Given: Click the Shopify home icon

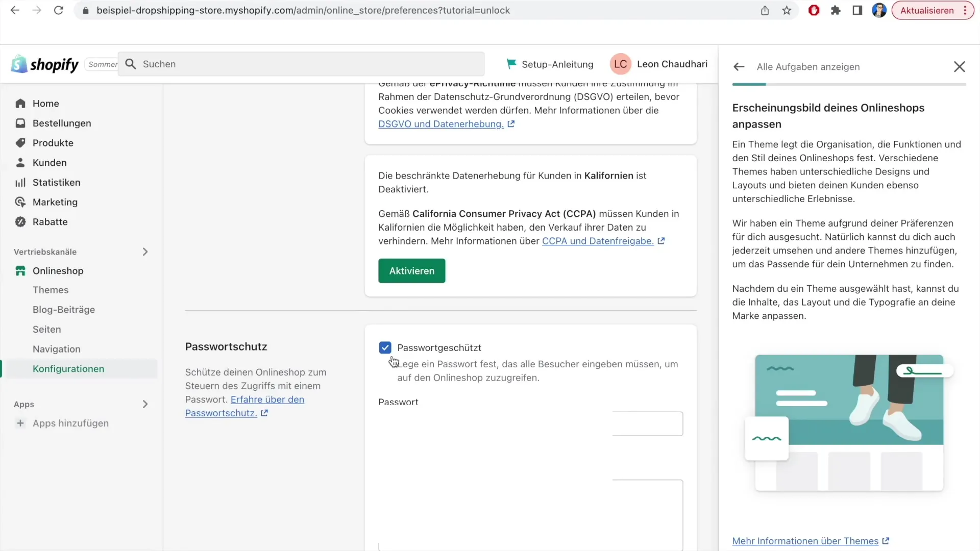Looking at the screenshot, I should (x=19, y=63).
